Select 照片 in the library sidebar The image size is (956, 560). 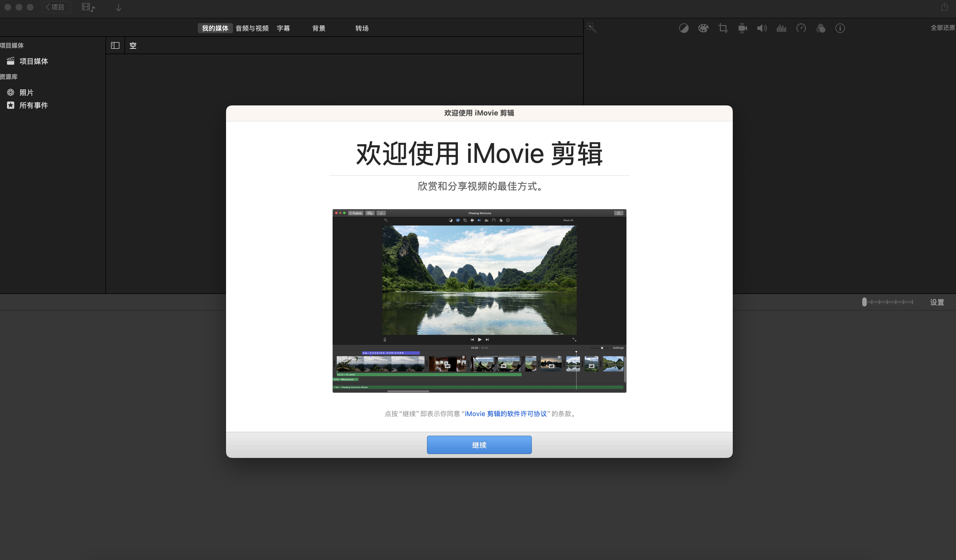click(26, 93)
